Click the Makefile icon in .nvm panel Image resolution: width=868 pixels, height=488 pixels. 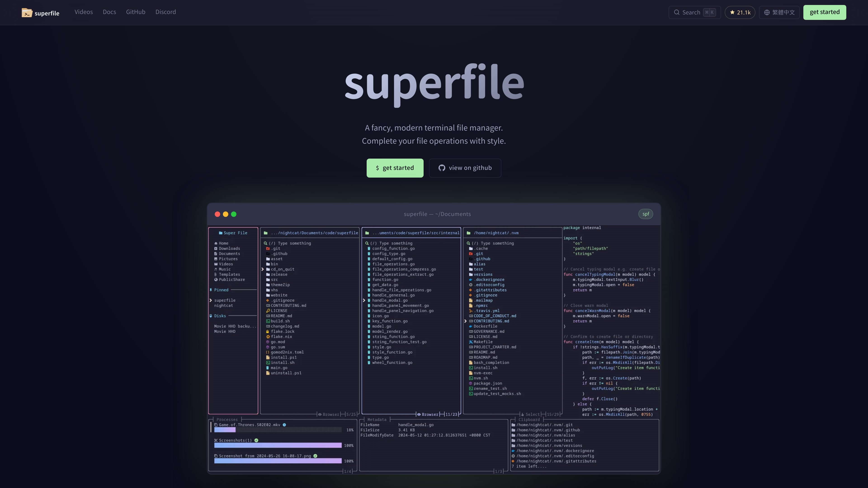pos(471,342)
